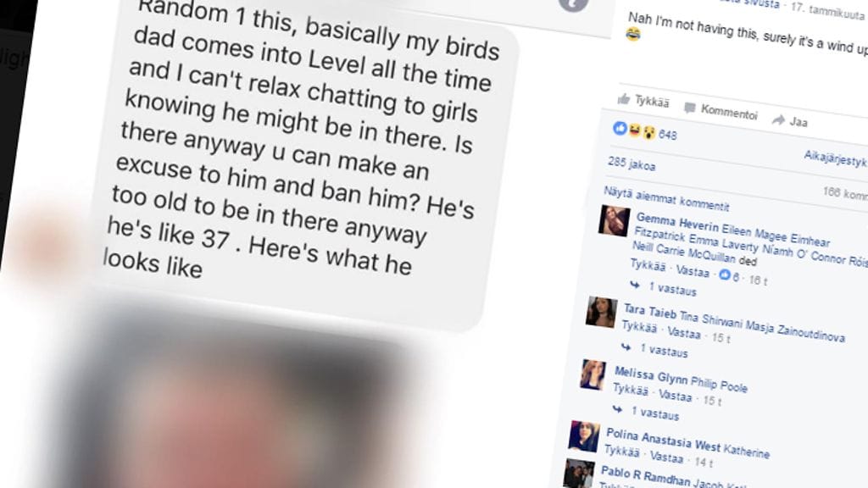Click Polina Anastasia West's avatar thumbnail
The image size is (868, 488).
click(584, 436)
